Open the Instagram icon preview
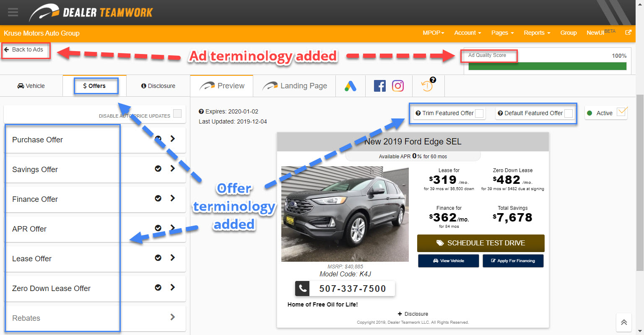 pos(398,86)
